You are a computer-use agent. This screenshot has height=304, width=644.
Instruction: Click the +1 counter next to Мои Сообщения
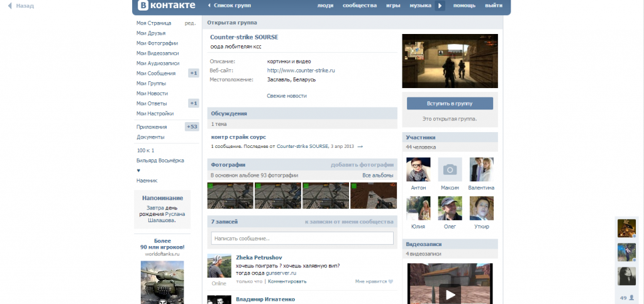coord(194,73)
